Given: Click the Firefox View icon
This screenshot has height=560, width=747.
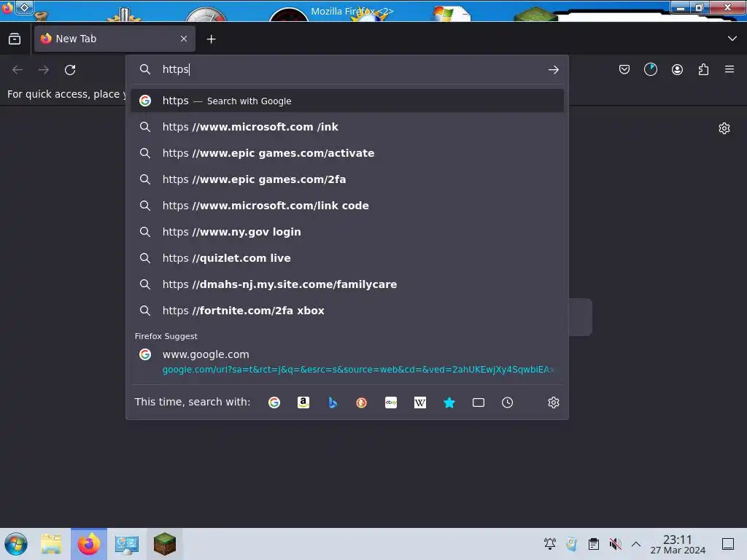Looking at the screenshot, I should coord(15,39).
